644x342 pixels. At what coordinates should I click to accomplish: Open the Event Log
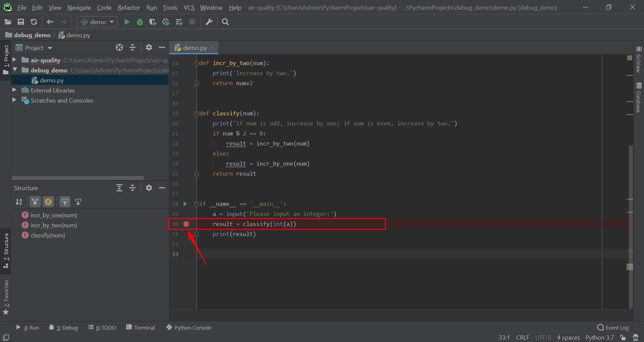[x=616, y=328]
